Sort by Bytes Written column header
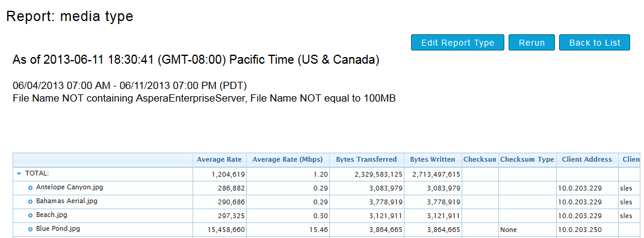 tap(433, 160)
